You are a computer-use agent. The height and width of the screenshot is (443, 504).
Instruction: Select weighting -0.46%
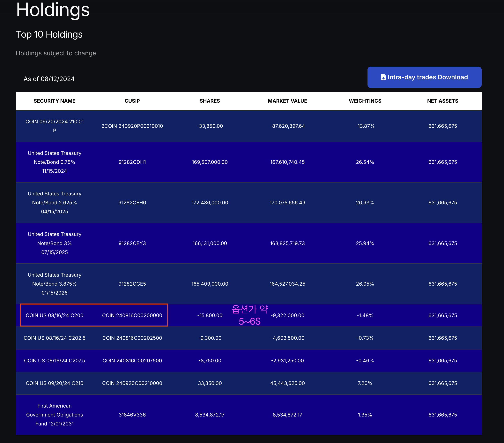[365, 361]
